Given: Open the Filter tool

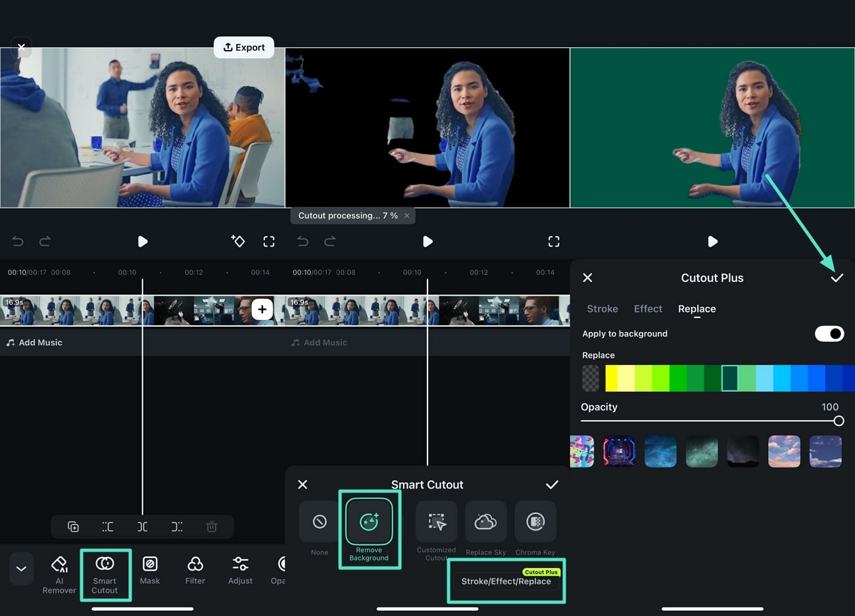Looking at the screenshot, I should point(195,570).
